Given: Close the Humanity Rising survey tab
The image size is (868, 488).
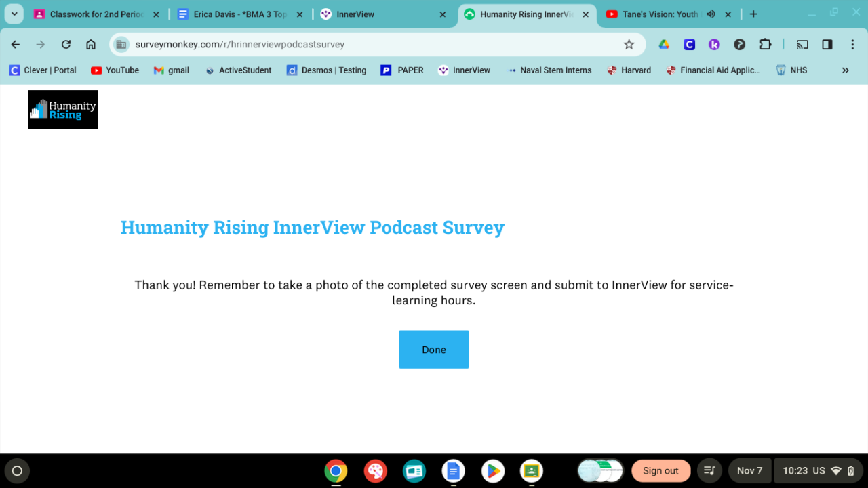Looking at the screenshot, I should (585, 14).
